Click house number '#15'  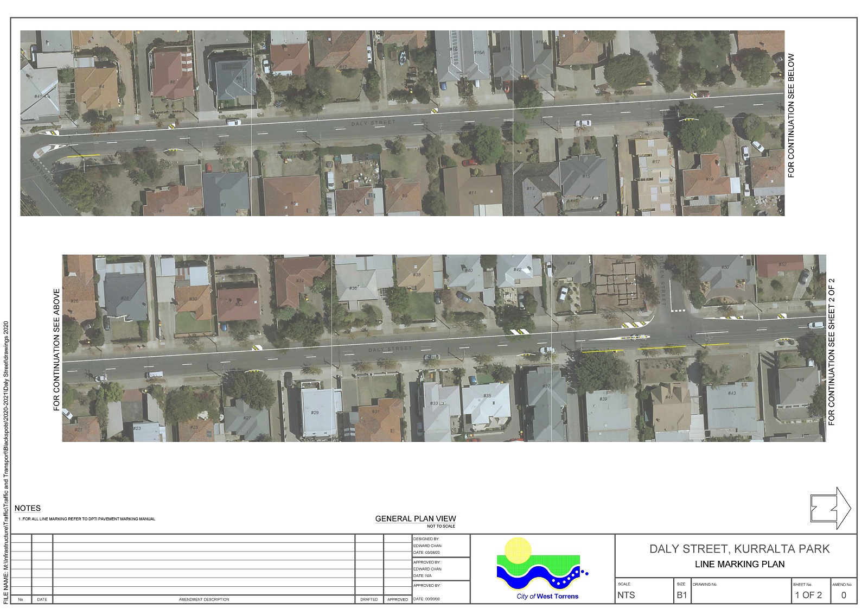coord(586,176)
